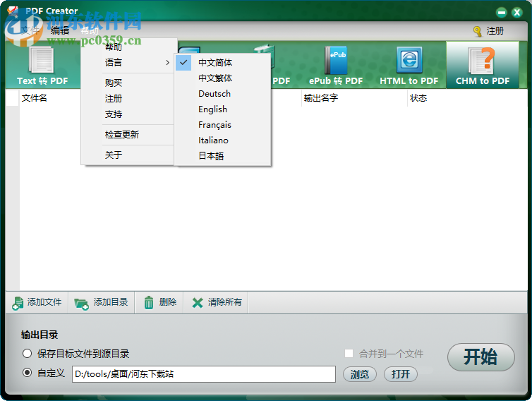Open the 编辑 menu
Image resolution: width=532 pixels, height=401 pixels.
(x=60, y=30)
